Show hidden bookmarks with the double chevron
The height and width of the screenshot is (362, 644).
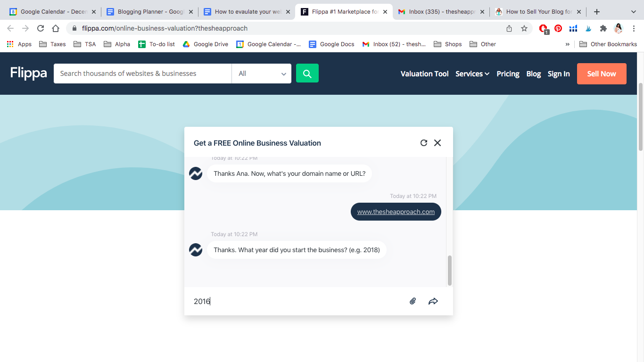[568, 44]
